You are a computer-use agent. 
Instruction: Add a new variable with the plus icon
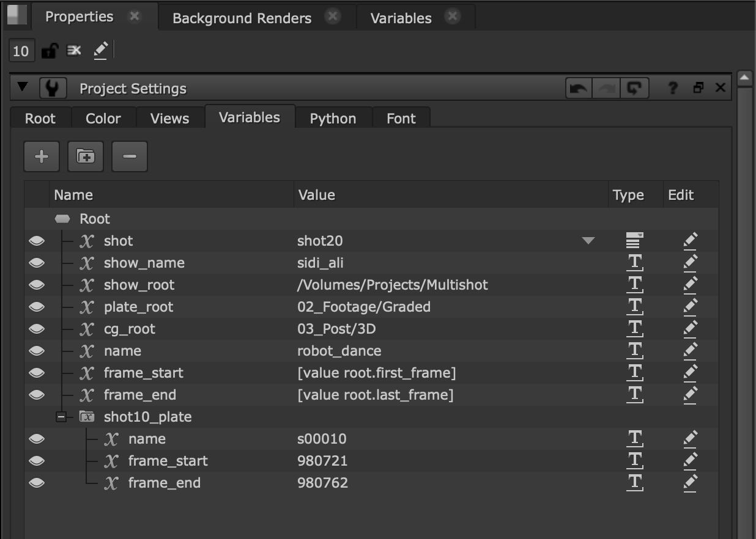click(x=41, y=156)
